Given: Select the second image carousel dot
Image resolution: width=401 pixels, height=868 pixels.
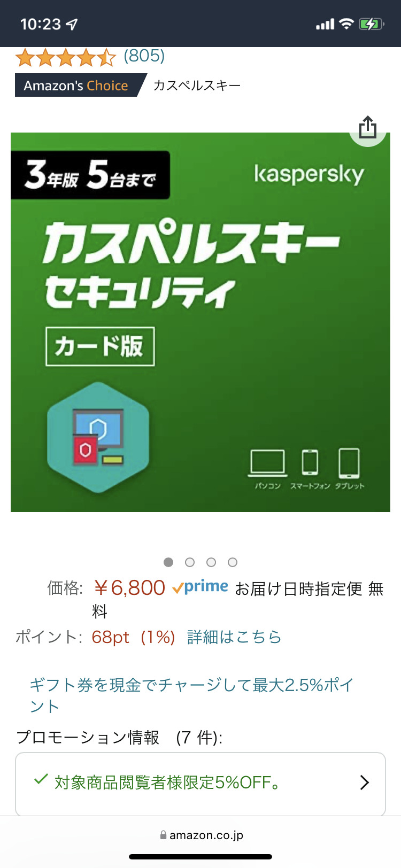Looking at the screenshot, I should tap(190, 562).
